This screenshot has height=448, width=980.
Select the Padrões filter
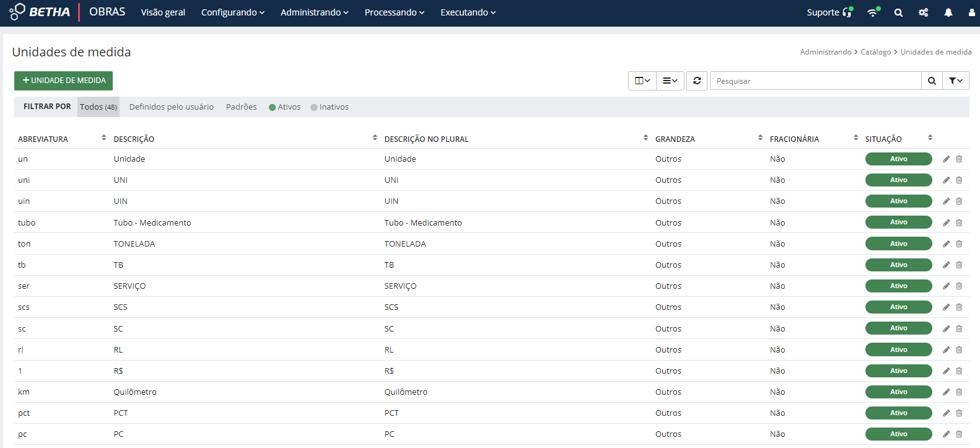(x=242, y=107)
